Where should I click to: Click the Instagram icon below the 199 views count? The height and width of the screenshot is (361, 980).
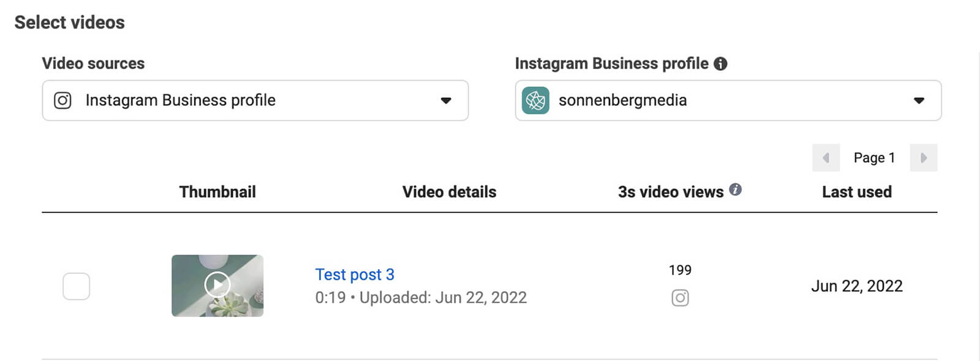tap(680, 298)
